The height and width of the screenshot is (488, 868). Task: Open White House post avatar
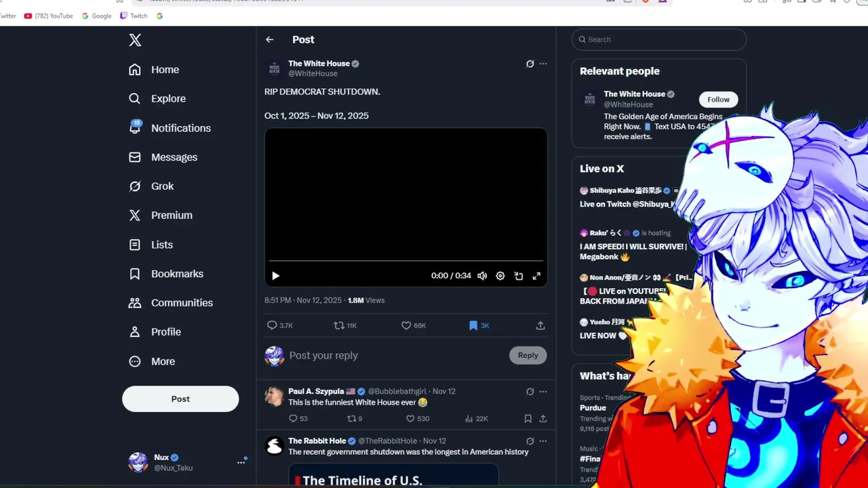[x=274, y=68]
